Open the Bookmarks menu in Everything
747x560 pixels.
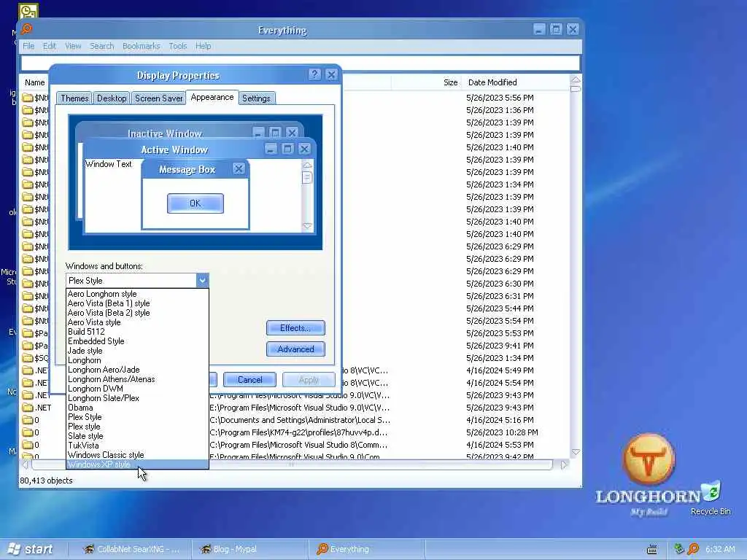coord(141,46)
